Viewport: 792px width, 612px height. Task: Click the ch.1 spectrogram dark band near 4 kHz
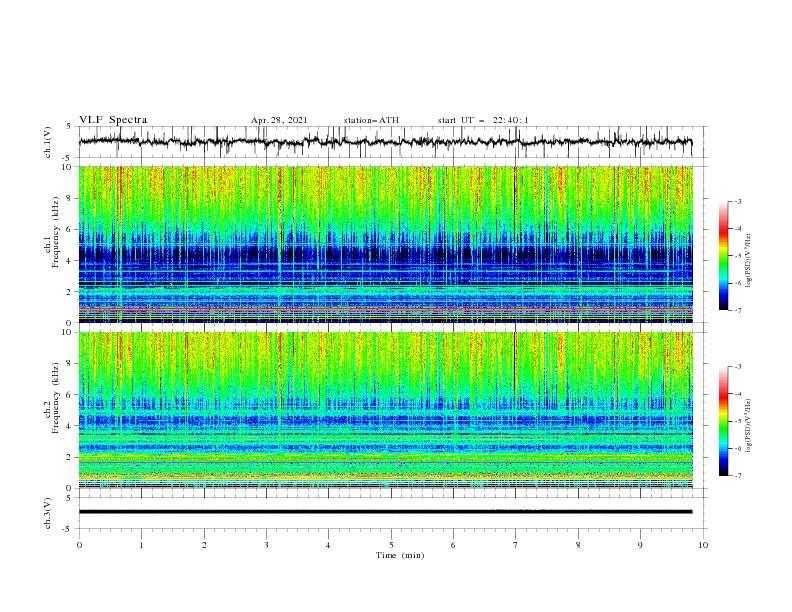[385, 254]
